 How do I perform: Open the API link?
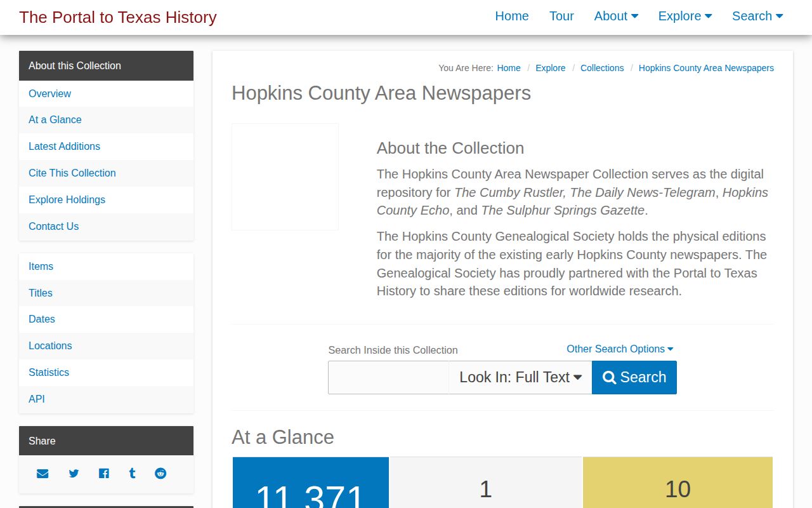click(x=106, y=399)
